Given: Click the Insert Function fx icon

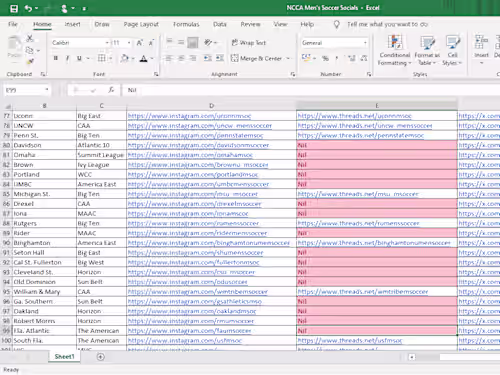Looking at the screenshot, I should click(x=111, y=90).
